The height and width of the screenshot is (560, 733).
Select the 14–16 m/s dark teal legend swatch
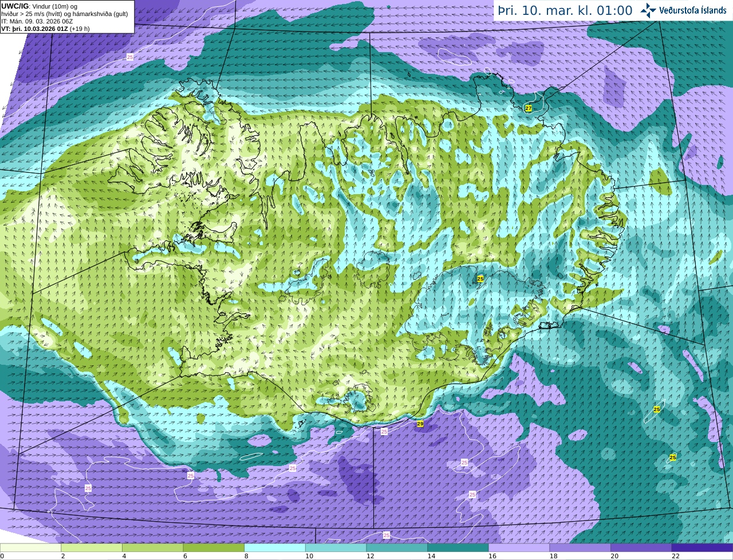pos(458,547)
